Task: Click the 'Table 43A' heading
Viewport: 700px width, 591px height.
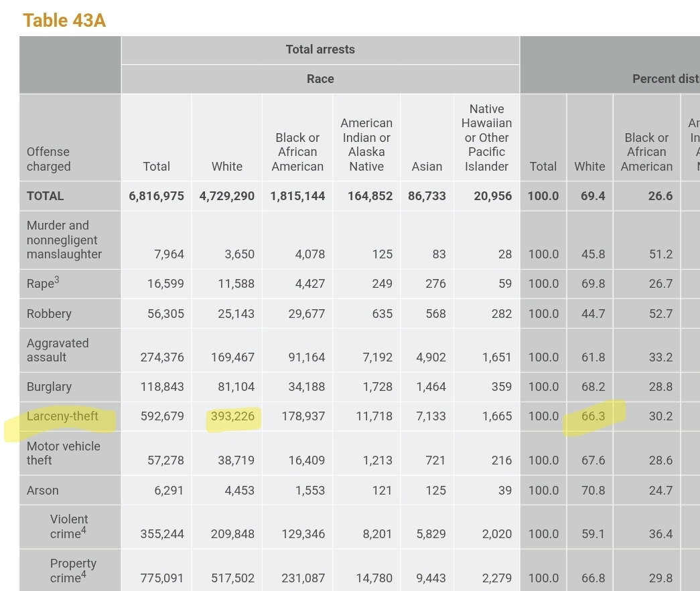Action: [64, 21]
